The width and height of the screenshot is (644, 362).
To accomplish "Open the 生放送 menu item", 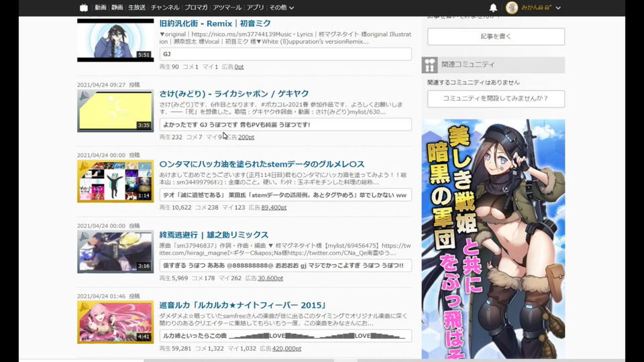I will point(136,7).
